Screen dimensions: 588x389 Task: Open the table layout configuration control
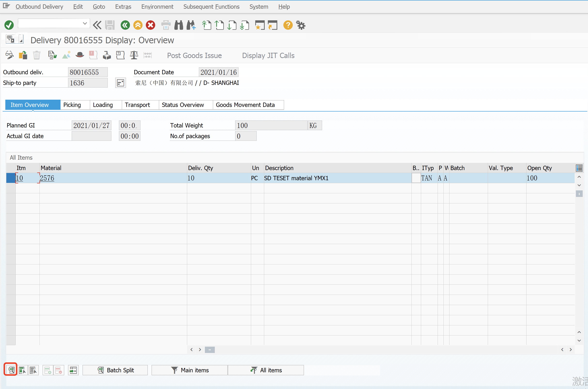tap(579, 168)
